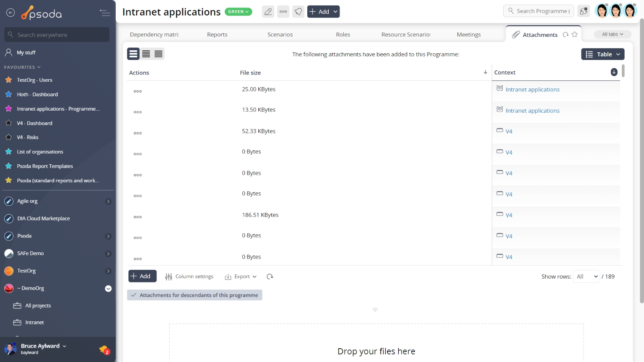Image resolution: width=644 pixels, height=362 pixels.
Task: Click the page vertical scrollbar
Action: click(x=641, y=161)
